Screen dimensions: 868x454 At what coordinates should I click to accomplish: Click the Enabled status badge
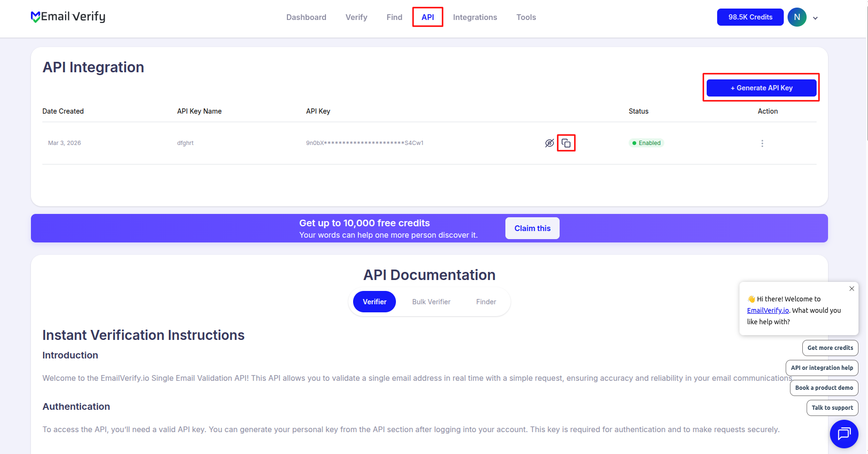coord(646,143)
